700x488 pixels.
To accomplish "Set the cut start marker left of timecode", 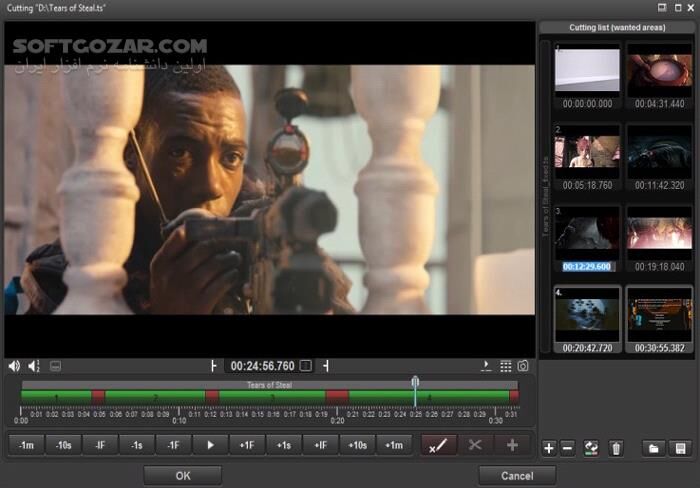I will [213, 366].
